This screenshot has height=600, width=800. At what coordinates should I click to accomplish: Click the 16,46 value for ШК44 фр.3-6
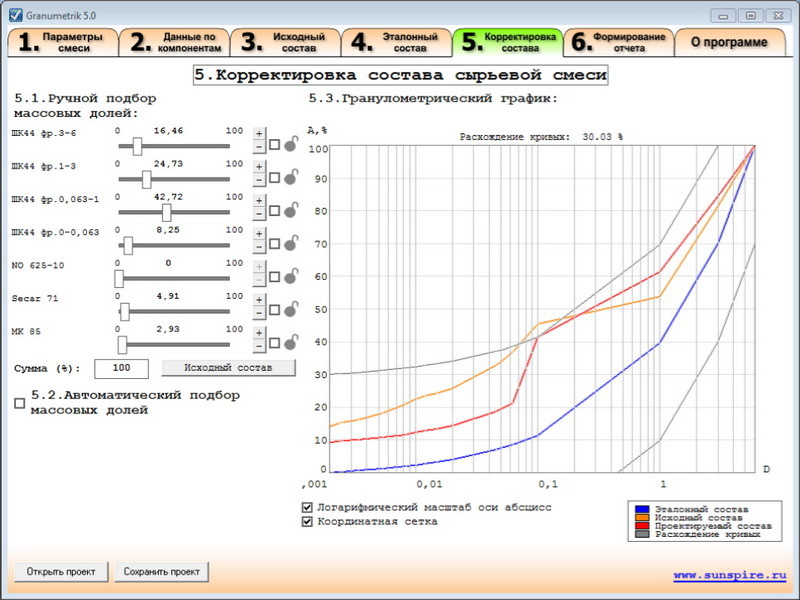(168, 131)
